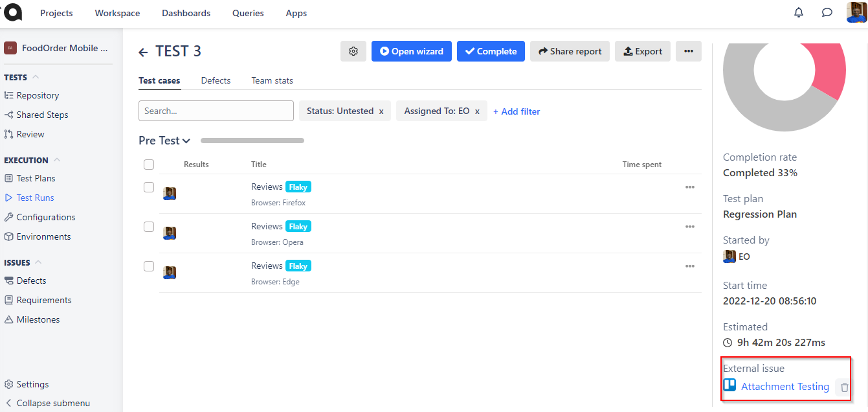Screen dimensions: 868x412
Task: Click the notifications bell icon
Action: pos(799,12)
